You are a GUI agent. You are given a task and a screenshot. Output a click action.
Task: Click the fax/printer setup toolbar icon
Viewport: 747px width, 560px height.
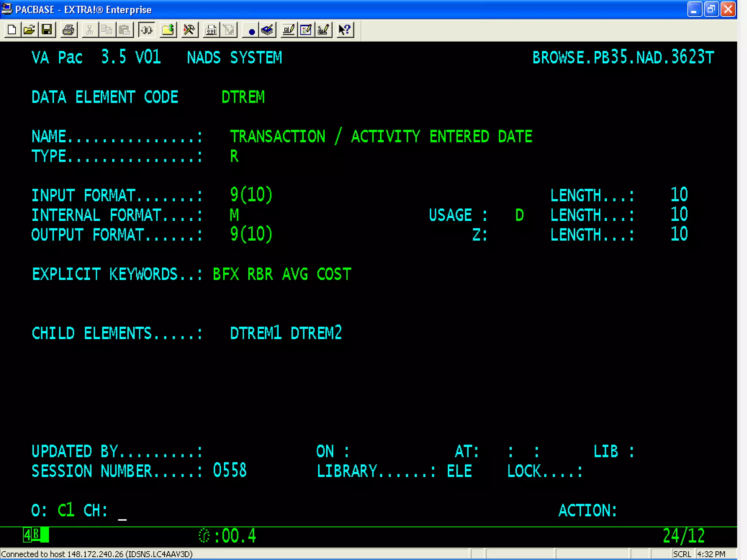[x=211, y=30]
